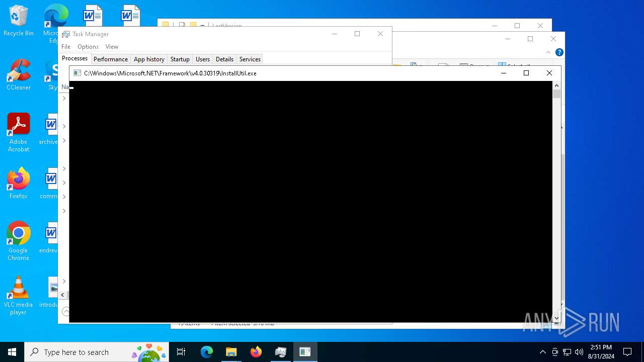Open File Explorer help question mark

(x=559, y=52)
